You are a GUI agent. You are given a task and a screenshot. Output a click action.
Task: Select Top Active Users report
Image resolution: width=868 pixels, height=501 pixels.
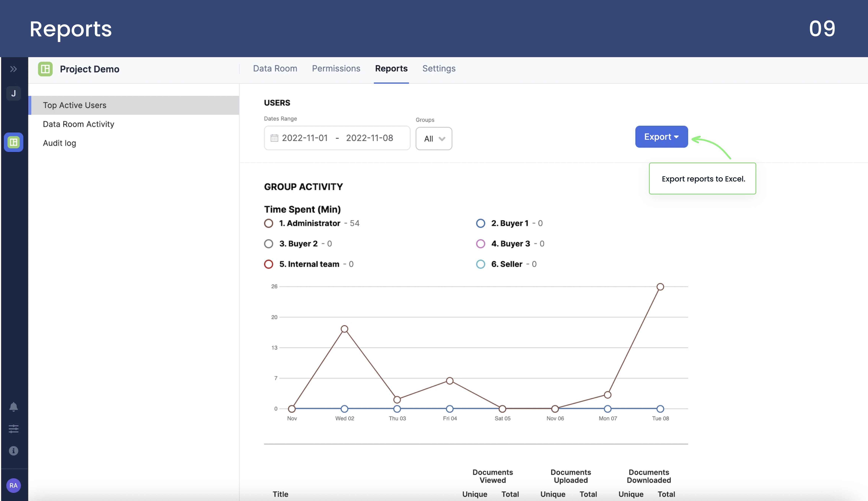(133, 105)
